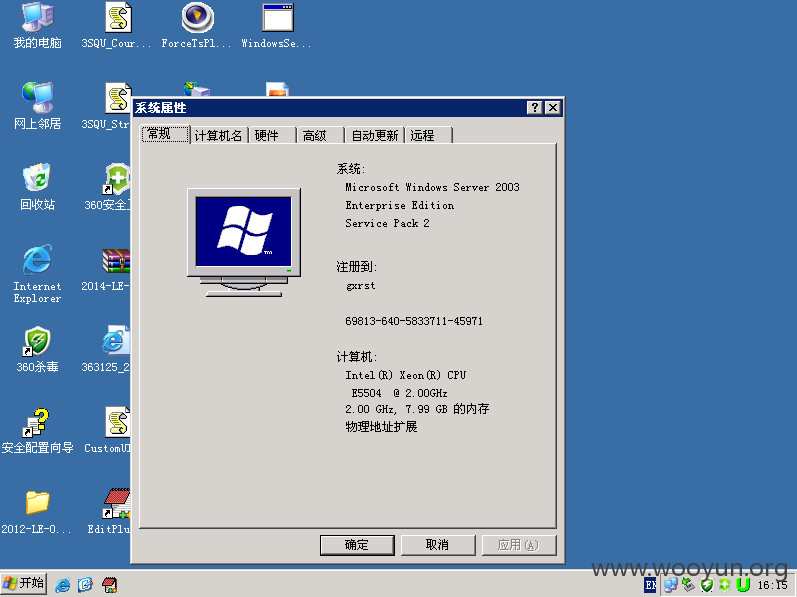Switch to the 硬件 tab

[x=272, y=135]
